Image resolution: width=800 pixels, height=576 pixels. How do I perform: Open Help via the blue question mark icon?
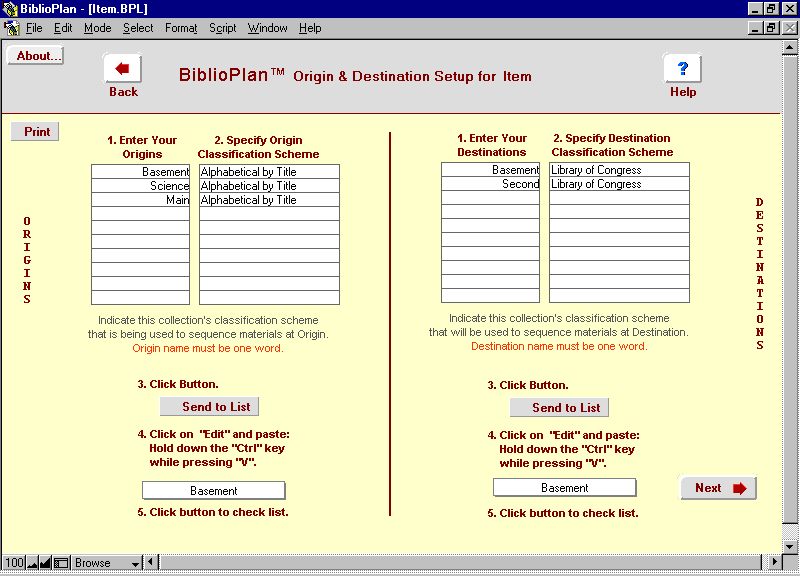683,68
